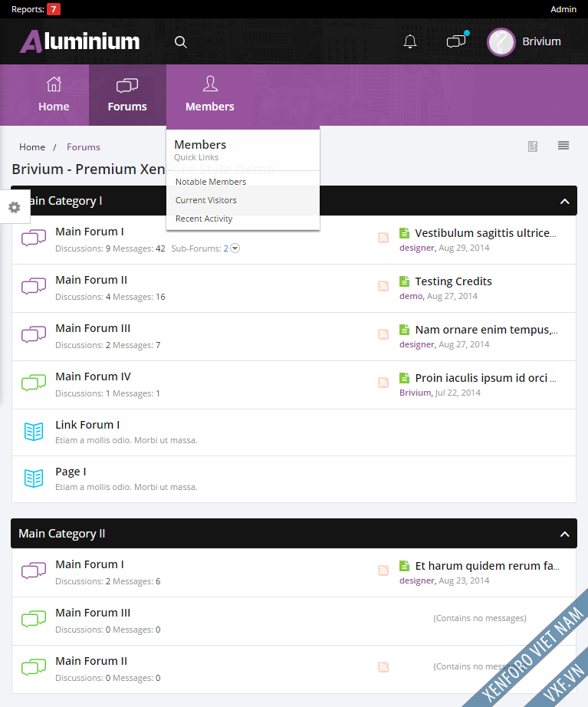Open the Testing Credits thread link

(x=453, y=281)
